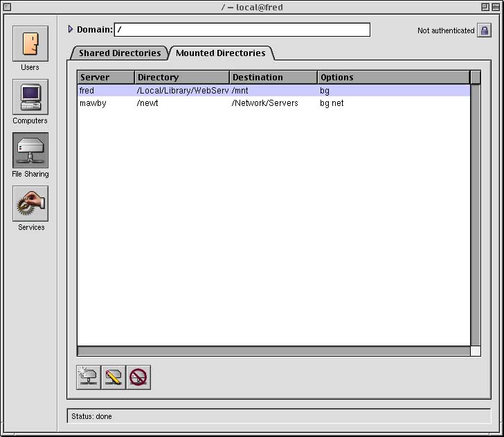Switch to the Shared Directories tab
This screenshot has width=504, height=437.
[120, 53]
